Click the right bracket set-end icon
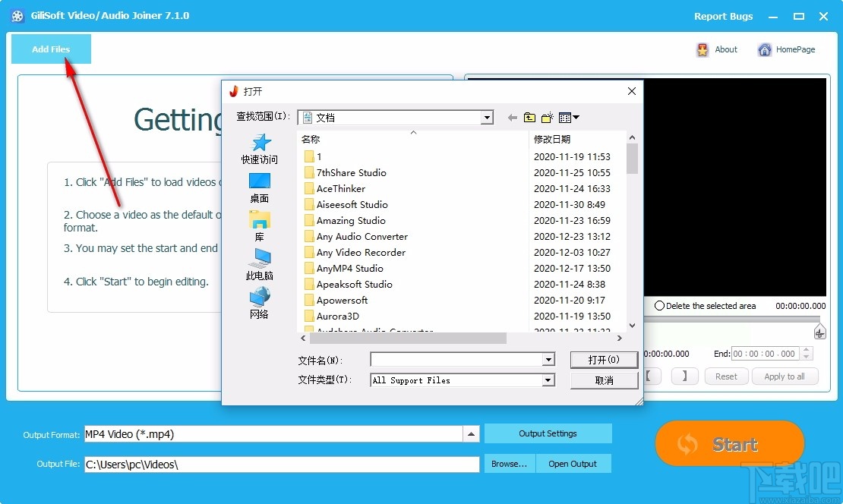843x504 pixels. click(684, 376)
